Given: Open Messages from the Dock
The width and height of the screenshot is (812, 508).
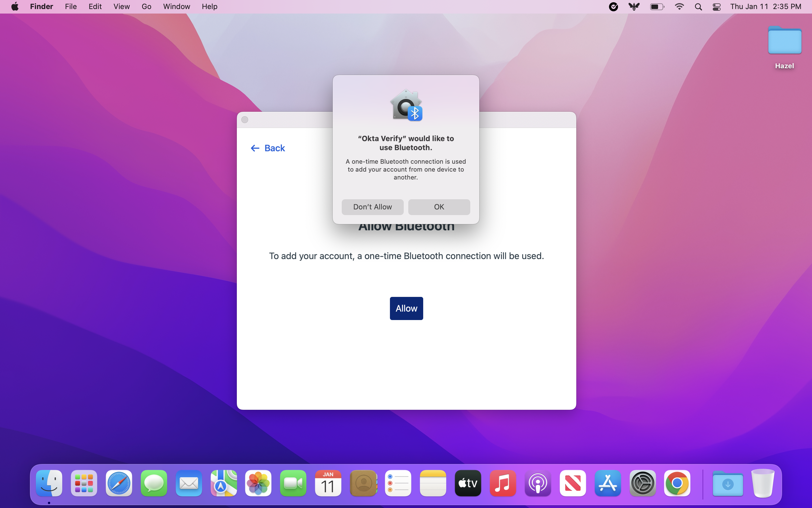Looking at the screenshot, I should tap(154, 483).
